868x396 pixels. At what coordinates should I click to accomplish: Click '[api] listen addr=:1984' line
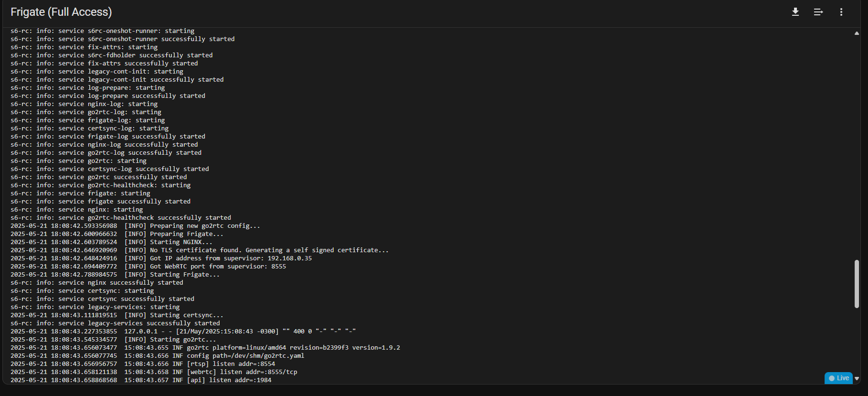tap(141, 380)
